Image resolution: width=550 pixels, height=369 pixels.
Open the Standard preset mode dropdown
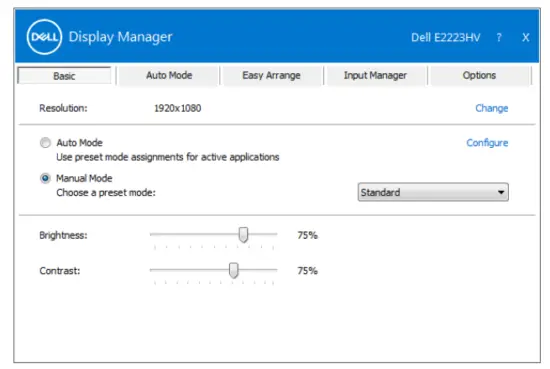coord(433,192)
